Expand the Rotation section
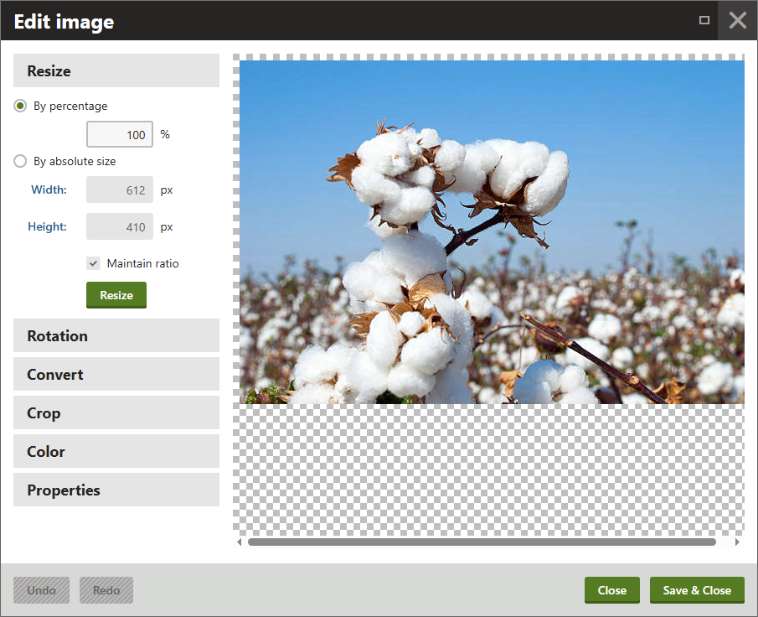Image resolution: width=758 pixels, height=617 pixels. coord(116,336)
